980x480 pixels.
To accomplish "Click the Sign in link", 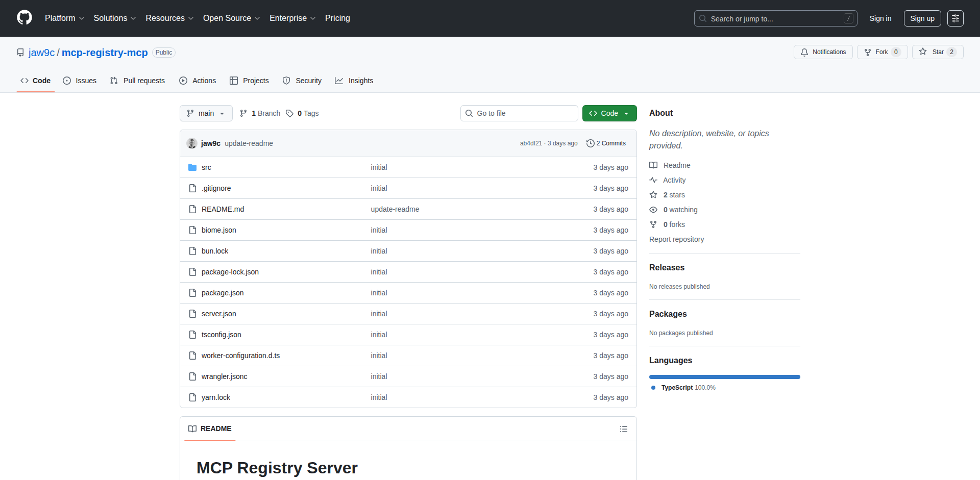I will click(880, 18).
